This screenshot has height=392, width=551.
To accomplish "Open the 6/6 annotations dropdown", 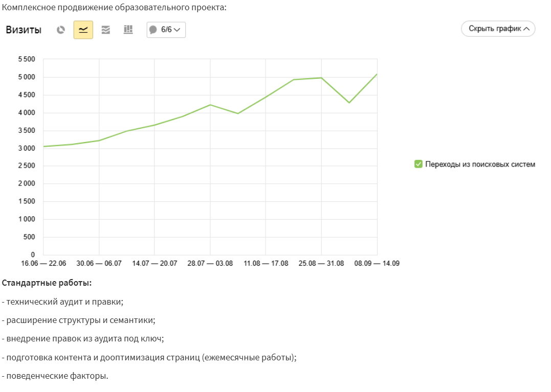I will tap(166, 30).
